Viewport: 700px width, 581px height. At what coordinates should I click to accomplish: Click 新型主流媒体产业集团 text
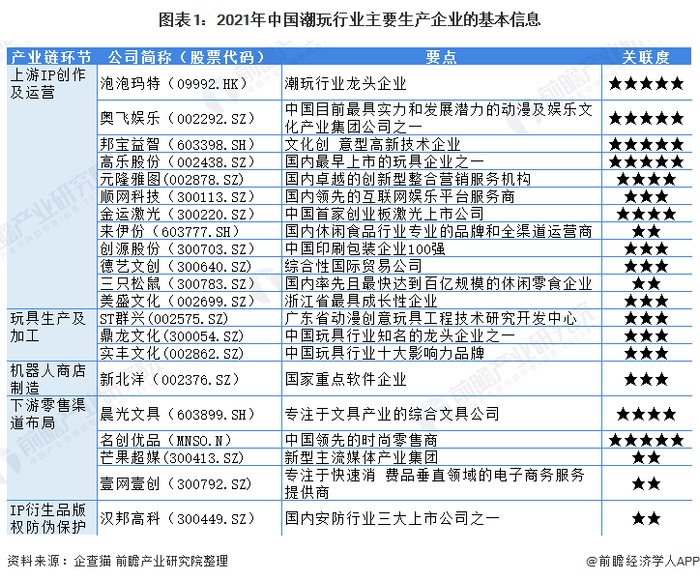pyautogui.click(x=361, y=458)
